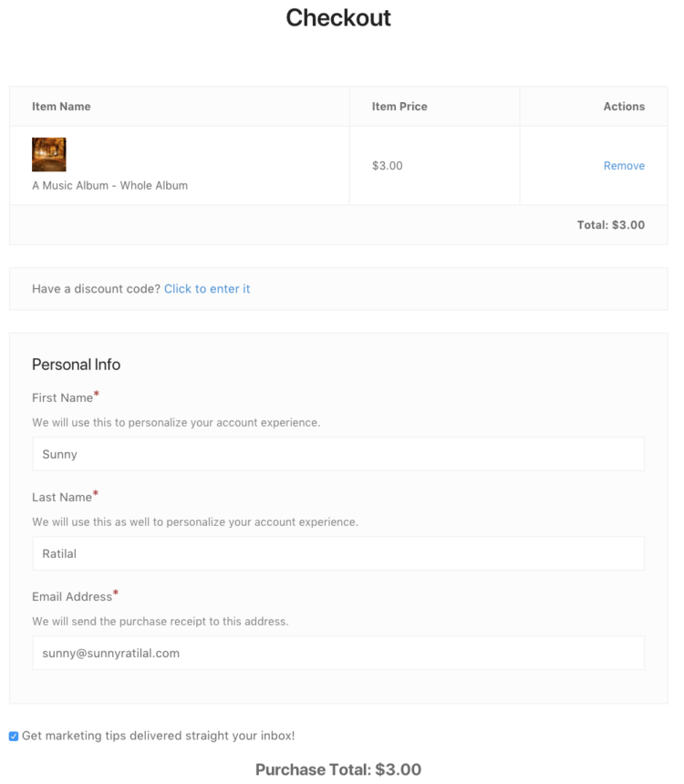Click the music album cover thumbnail
The width and height of the screenshot is (684, 784).
[x=49, y=155]
